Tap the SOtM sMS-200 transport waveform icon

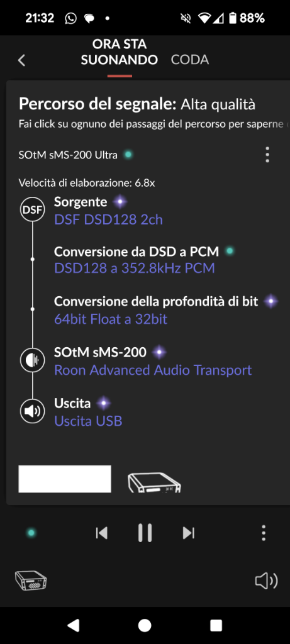tap(33, 360)
